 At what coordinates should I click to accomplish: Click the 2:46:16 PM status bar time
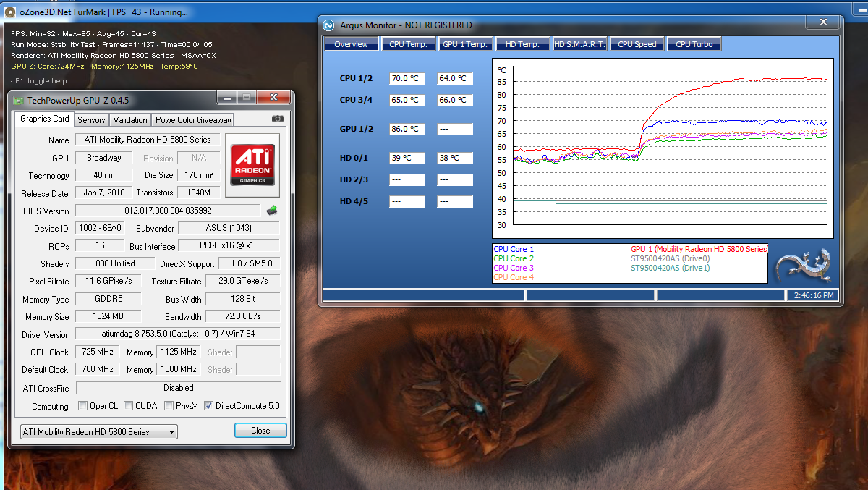coord(814,296)
